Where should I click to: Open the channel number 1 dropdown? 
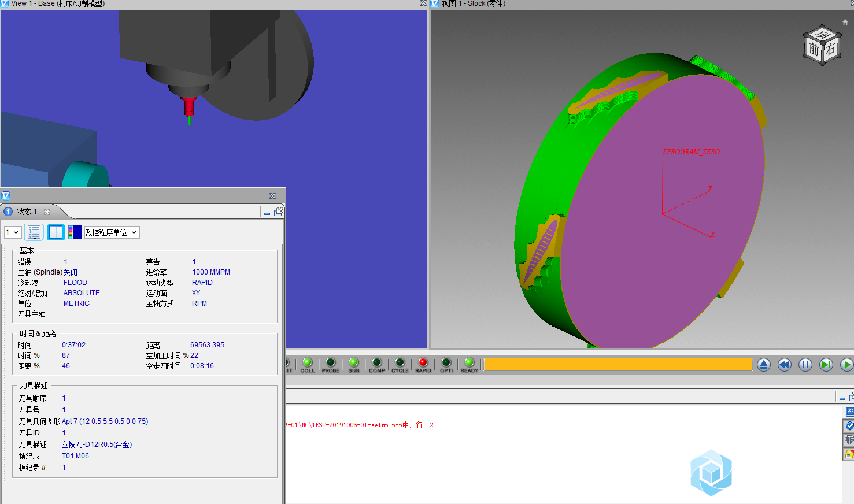13,232
